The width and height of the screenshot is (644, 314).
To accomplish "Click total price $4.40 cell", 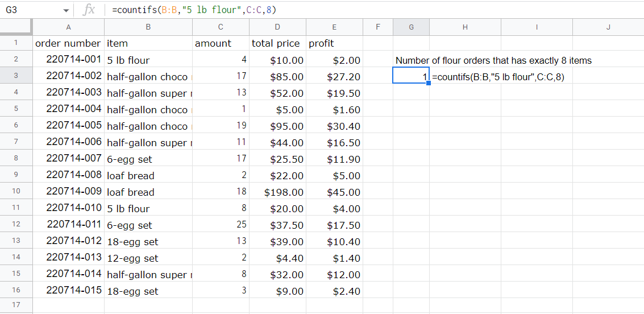I will [277, 257].
